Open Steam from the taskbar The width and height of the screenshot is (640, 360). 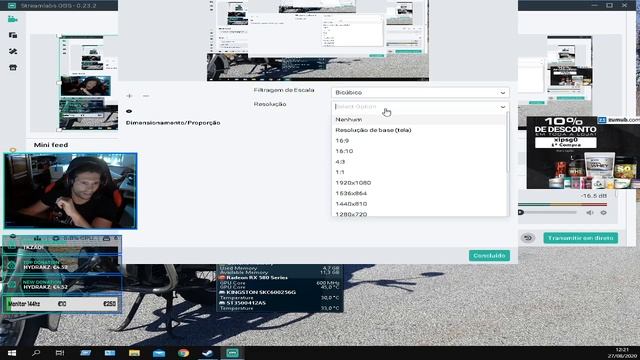[207, 353]
